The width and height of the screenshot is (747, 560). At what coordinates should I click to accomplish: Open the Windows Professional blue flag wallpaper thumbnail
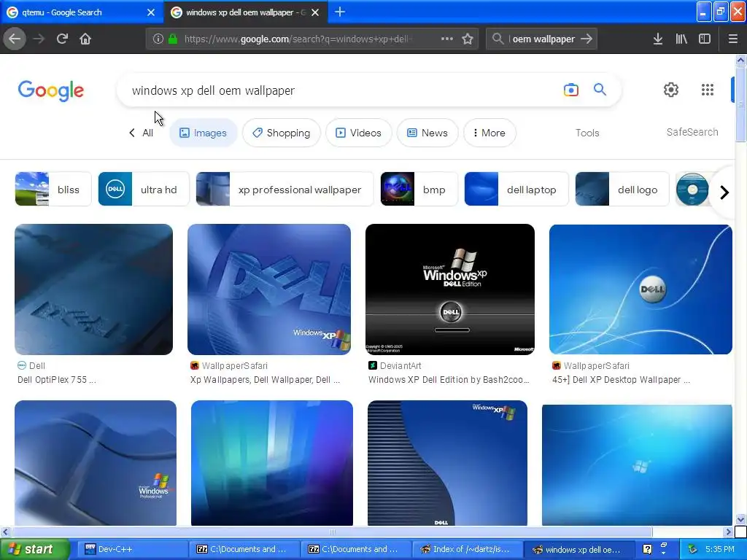coord(96,463)
